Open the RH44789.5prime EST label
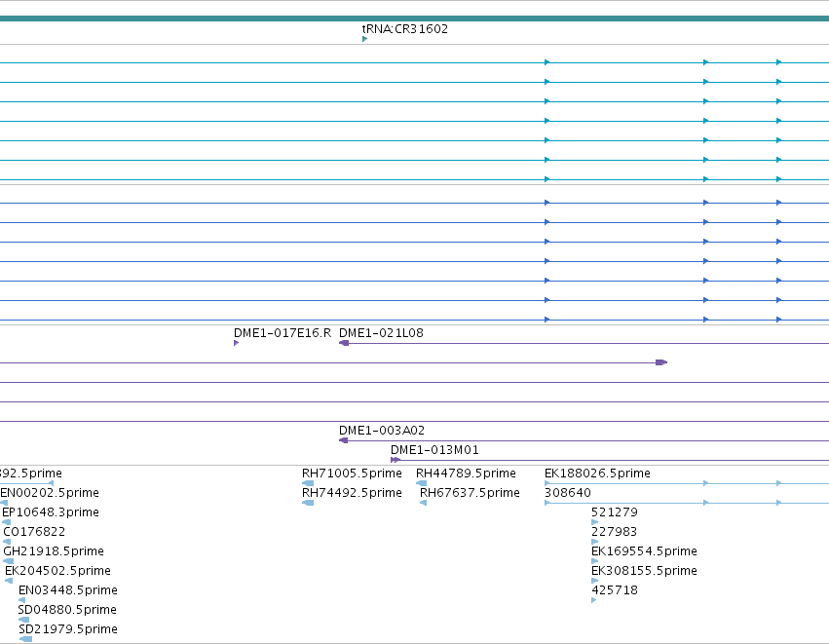 (x=466, y=474)
